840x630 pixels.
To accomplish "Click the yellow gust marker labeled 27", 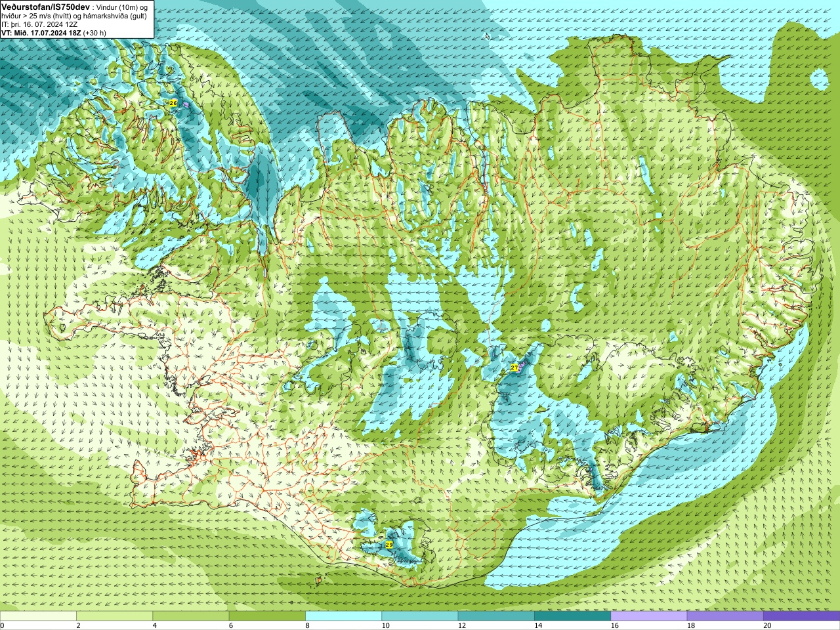I will click(514, 367).
